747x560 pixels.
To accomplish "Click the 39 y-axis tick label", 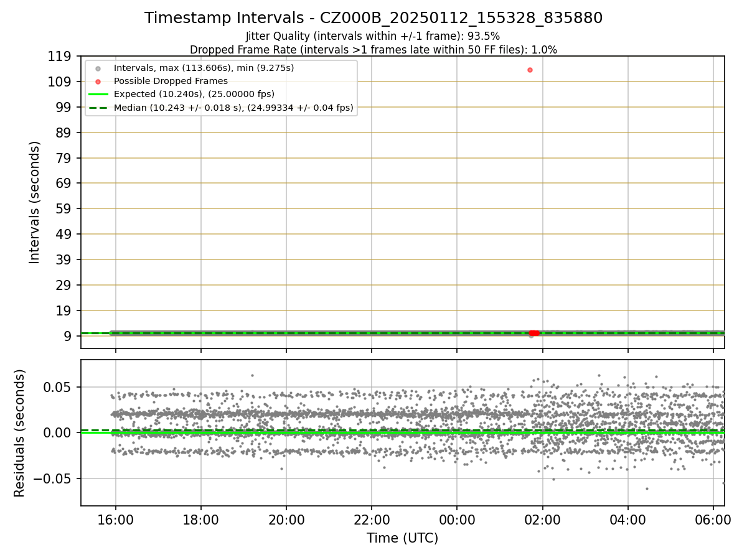I will 65,259.
